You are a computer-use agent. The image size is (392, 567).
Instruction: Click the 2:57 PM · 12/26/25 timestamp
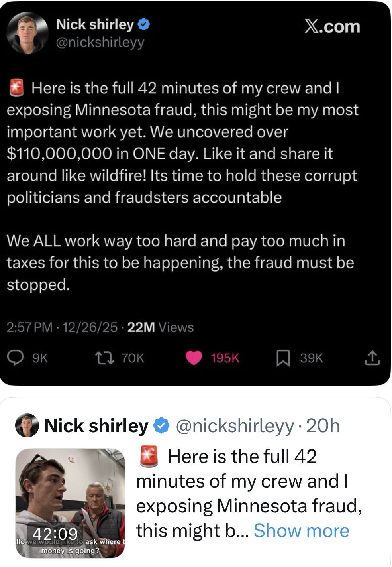[62, 327]
